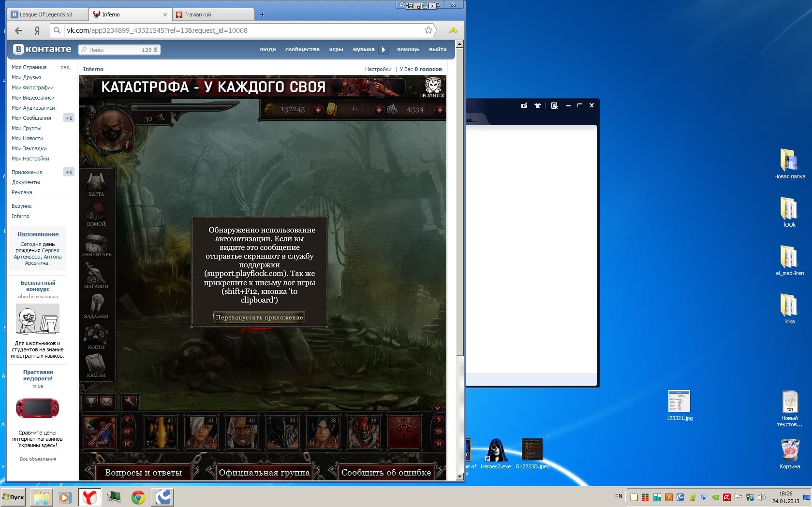Click Перезапустить приложение button
The height and width of the screenshot is (507, 812).
259,318
